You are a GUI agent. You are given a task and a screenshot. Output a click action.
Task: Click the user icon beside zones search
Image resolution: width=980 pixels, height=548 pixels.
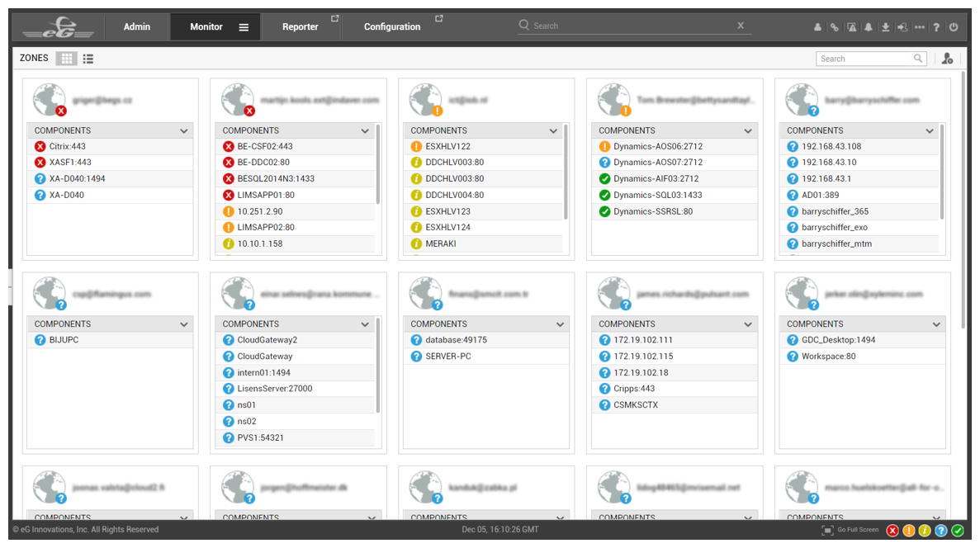click(x=947, y=59)
